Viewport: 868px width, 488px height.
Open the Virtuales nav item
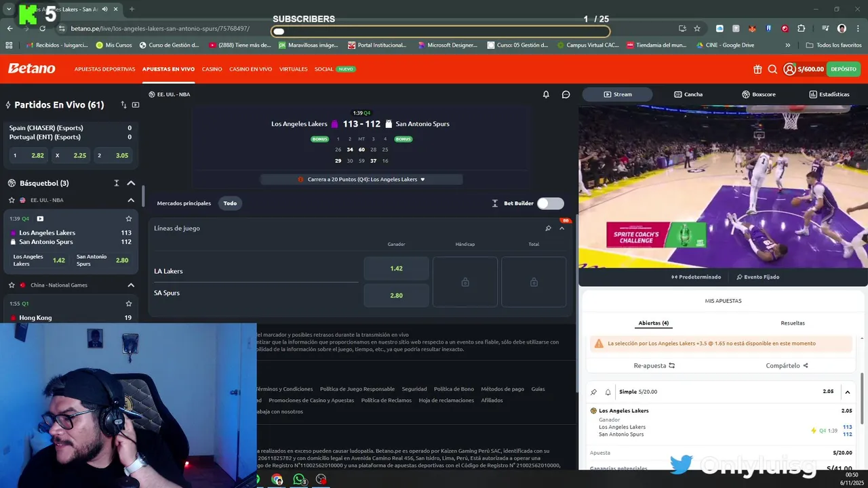pyautogui.click(x=294, y=69)
